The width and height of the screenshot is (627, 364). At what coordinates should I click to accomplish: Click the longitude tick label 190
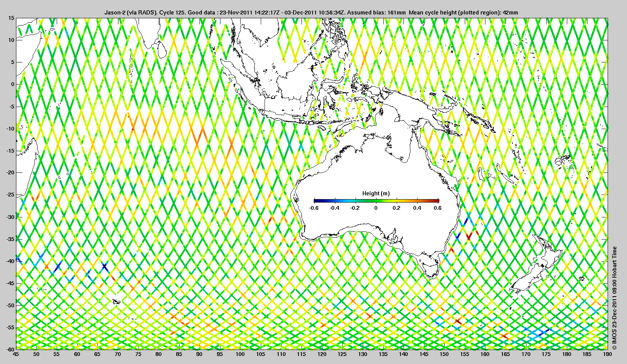pos(608,354)
